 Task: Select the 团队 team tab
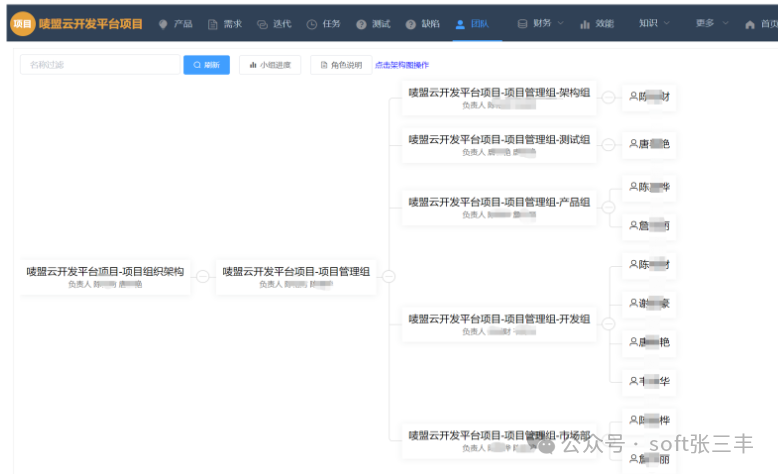(x=471, y=23)
